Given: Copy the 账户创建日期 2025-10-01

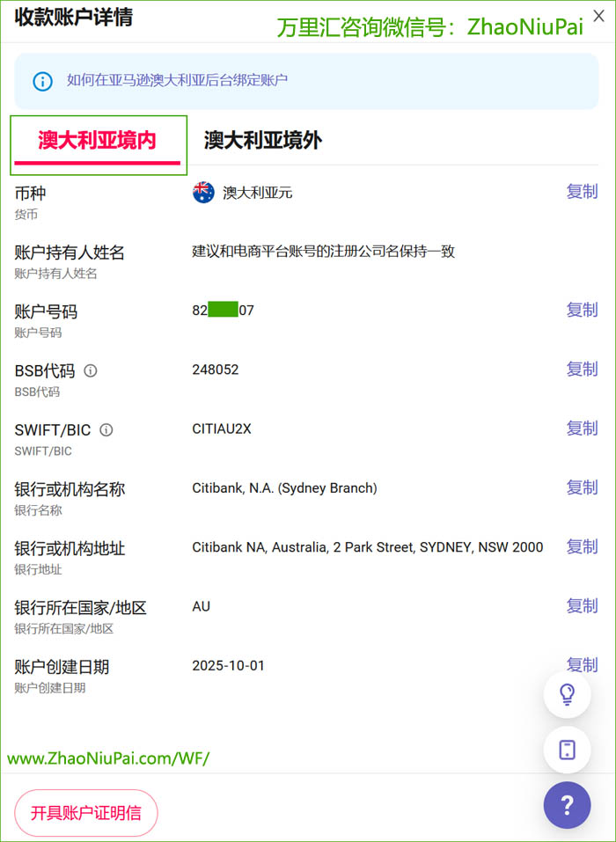Looking at the screenshot, I should tap(582, 664).
